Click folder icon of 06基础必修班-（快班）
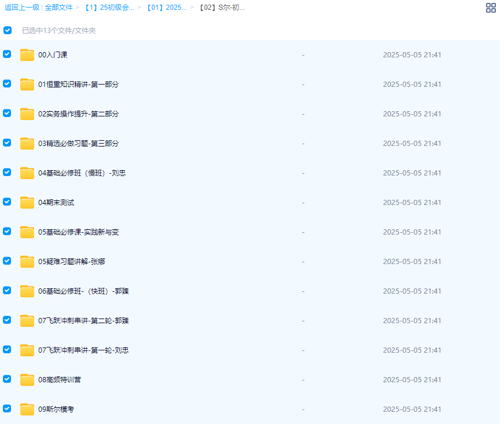 tap(27, 292)
